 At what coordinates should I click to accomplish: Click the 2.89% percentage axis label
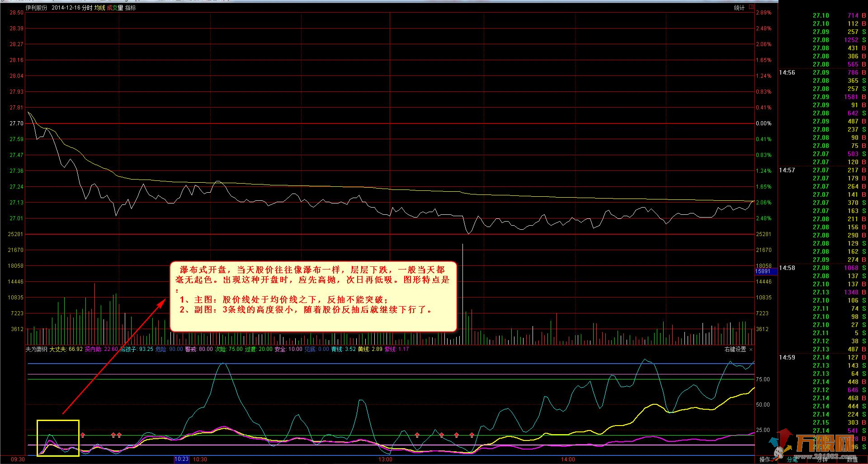pos(764,13)
